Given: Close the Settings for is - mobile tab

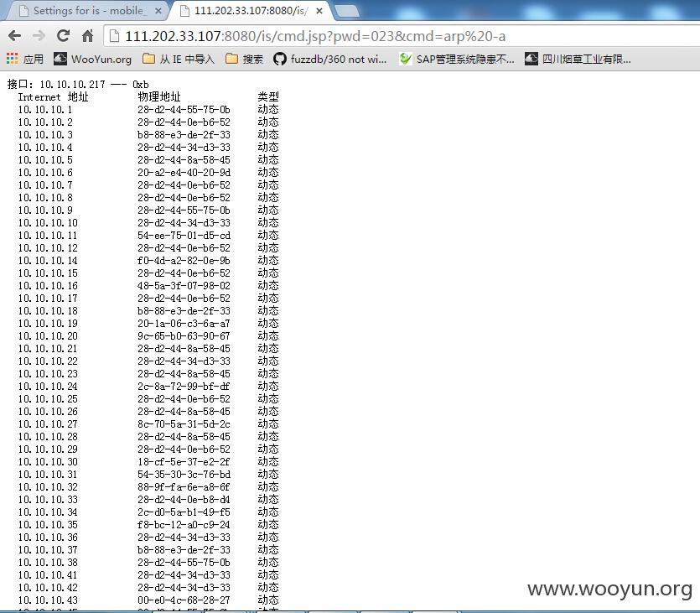Looking at the screenshot, I should (x=158, y=11).
